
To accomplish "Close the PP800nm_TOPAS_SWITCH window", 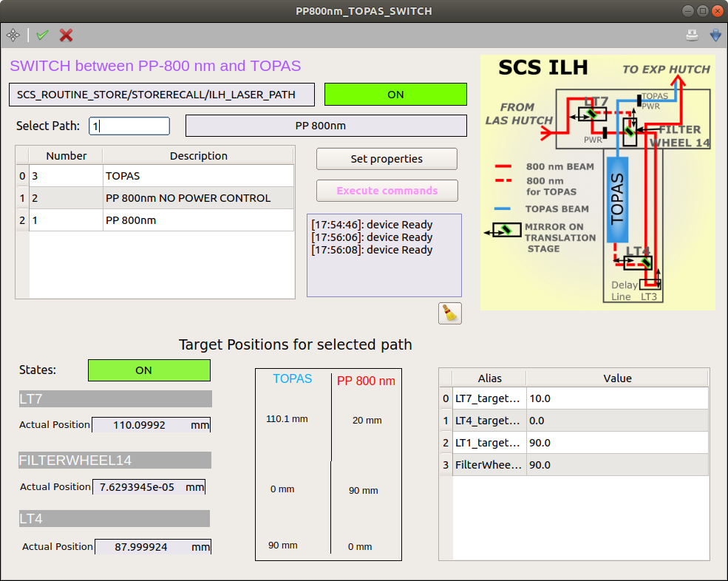I will 718,11.
